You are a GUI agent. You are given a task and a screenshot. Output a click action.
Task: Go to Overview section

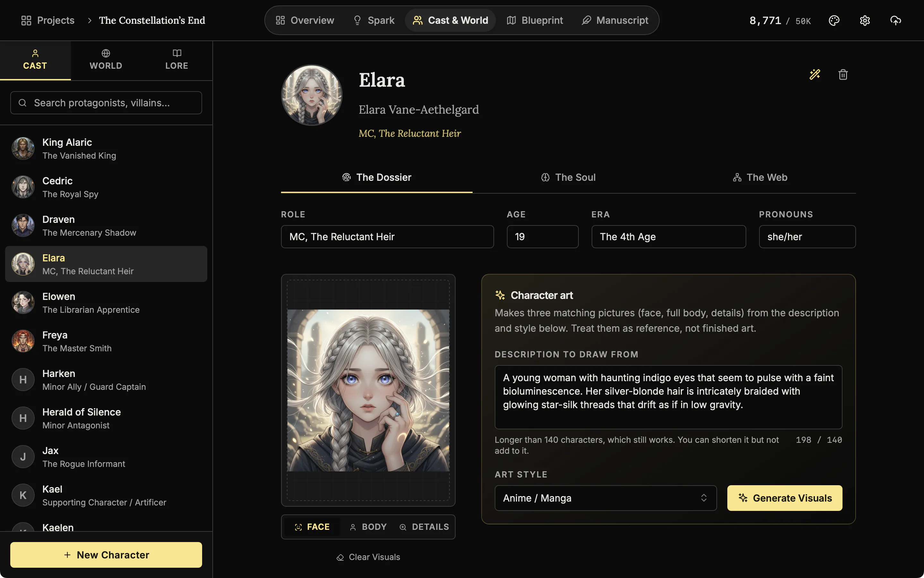305,20
